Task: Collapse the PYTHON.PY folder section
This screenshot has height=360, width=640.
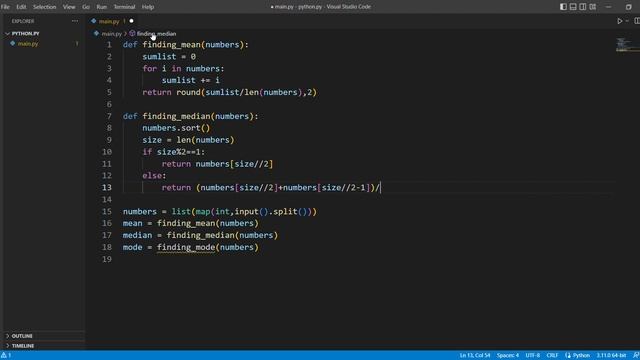Action: [x=25, y=33]
